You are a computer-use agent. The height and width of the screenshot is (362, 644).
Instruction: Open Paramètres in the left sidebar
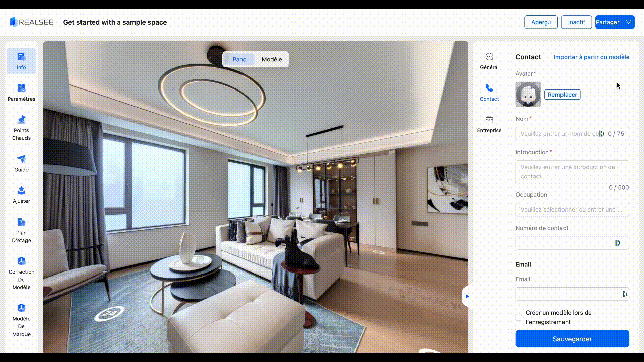[21, 93]
